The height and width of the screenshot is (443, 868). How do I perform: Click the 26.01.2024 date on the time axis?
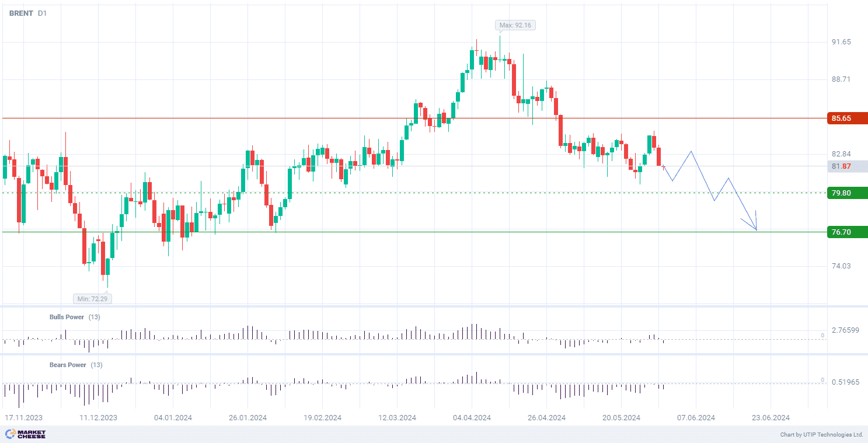tap(247, 418)
